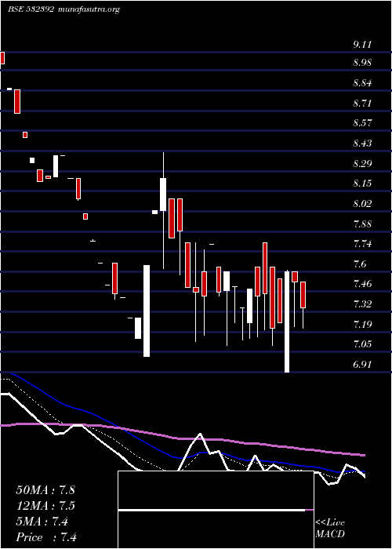392x549 pixels.
Task: Click the 50MA : 7.8 reading
Action: coord(45,489)
